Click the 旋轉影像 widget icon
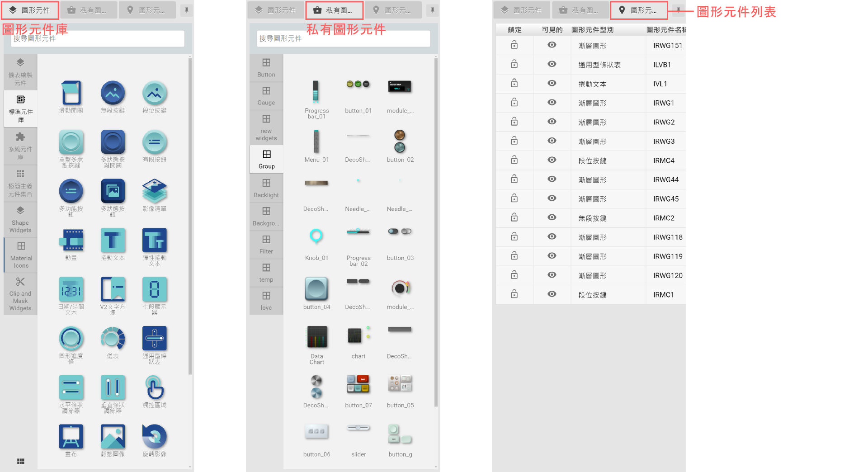Image resolution: width=868 pixels, height=472 pixels. pyautogui.click(x=154, y=437)
